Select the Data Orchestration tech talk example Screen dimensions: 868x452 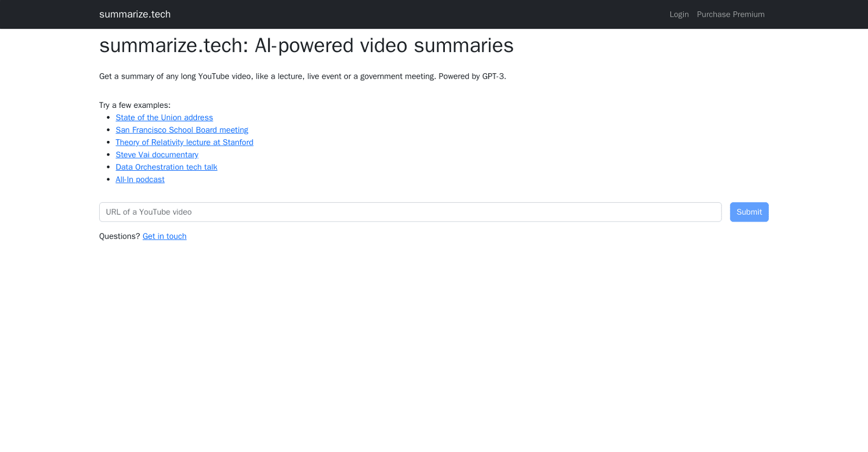[x=167, y=167]
